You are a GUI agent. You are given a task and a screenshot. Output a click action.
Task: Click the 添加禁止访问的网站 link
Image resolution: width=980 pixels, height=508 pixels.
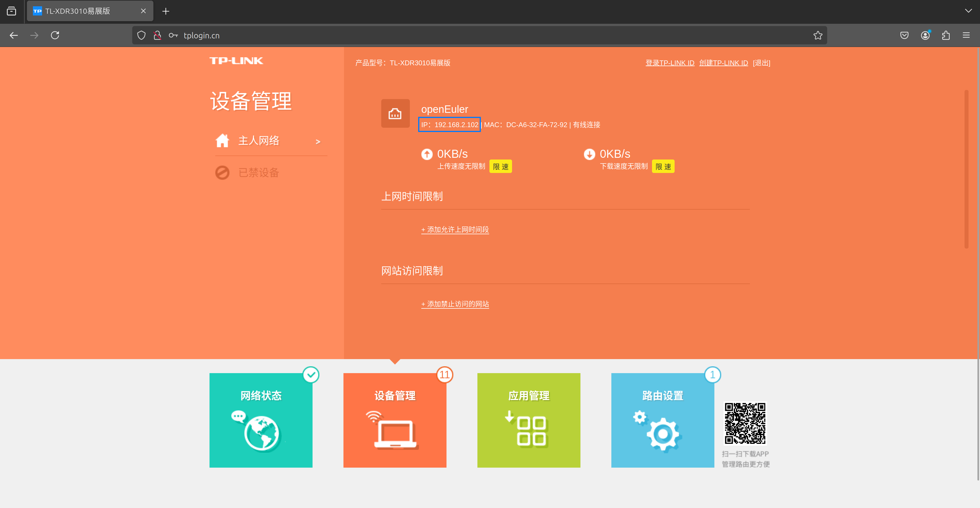[x=455, y=304]
